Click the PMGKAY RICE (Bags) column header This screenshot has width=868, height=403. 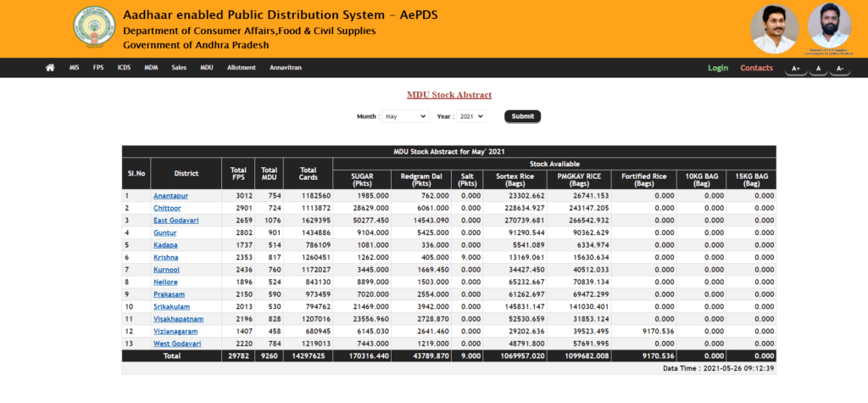pos(580,180)
